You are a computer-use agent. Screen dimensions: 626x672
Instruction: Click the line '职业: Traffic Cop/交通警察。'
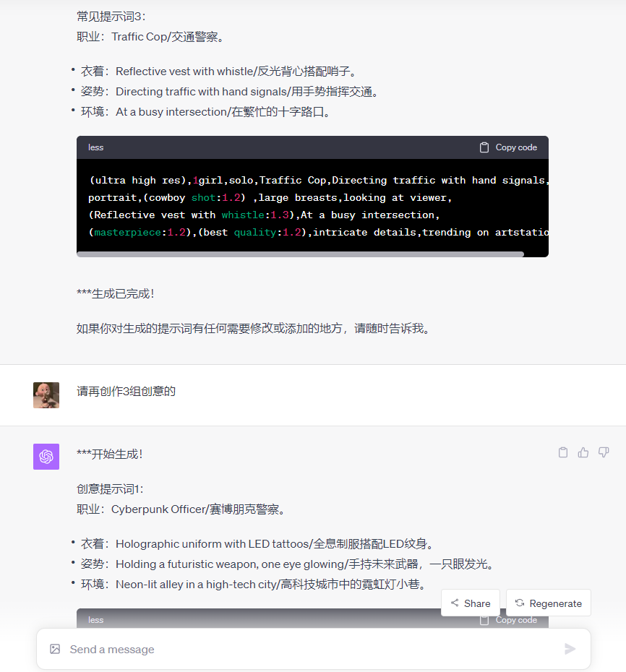tap(150, 37)
